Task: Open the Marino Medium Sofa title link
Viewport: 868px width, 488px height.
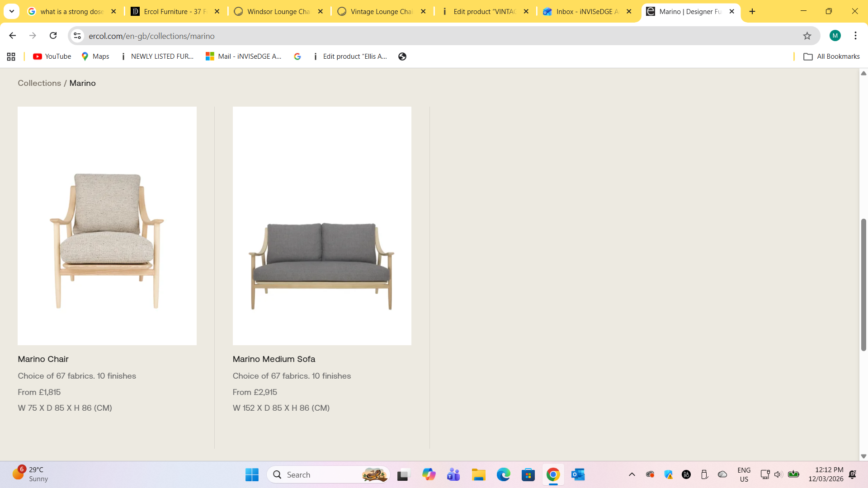Action: (x=274, y=359)
